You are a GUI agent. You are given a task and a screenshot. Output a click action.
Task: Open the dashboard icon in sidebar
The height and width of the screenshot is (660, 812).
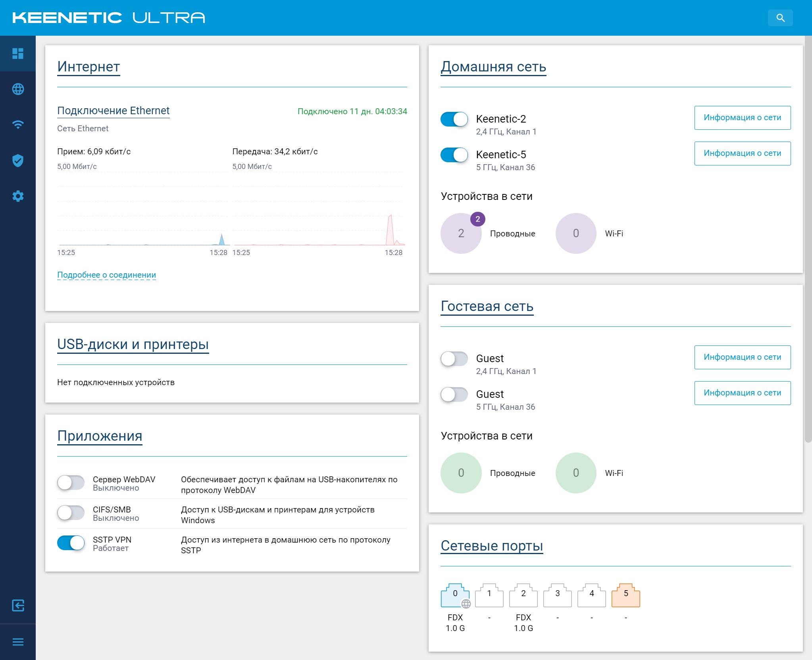pyautogui.click(x=18, y=54)
